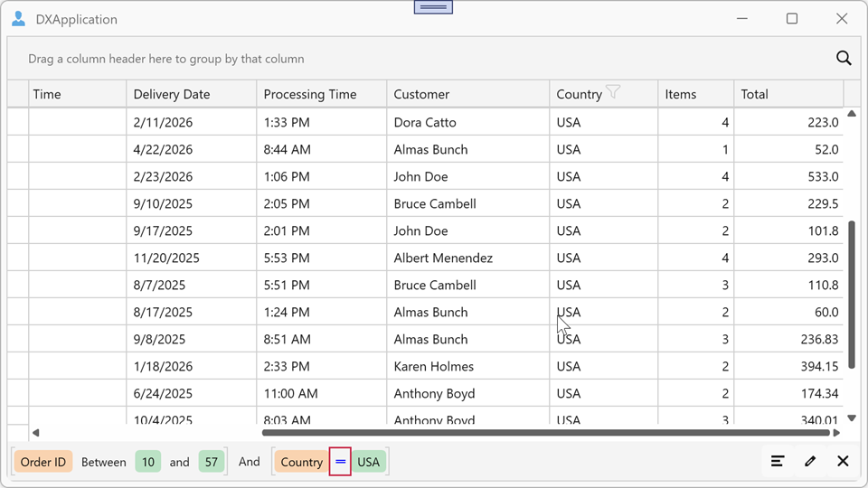
Task: Select processing time 1:24 PM cell
Action: (x=322, y=312)
